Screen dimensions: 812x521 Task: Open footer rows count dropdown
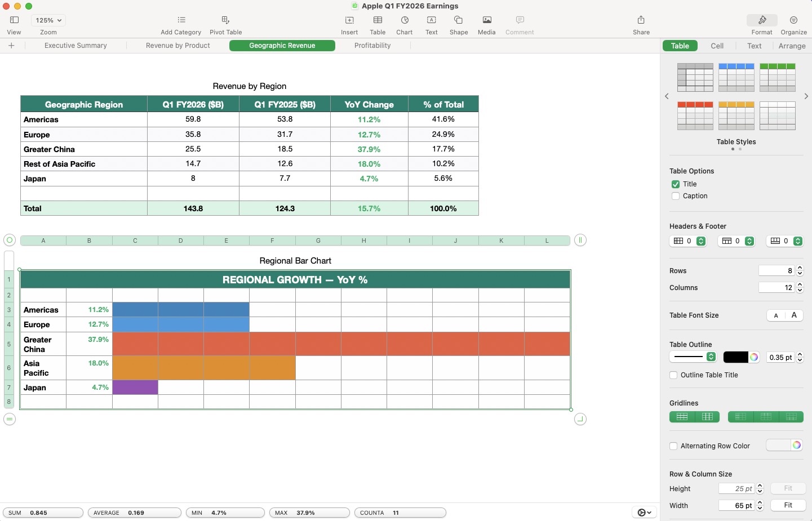coord(784,241)
